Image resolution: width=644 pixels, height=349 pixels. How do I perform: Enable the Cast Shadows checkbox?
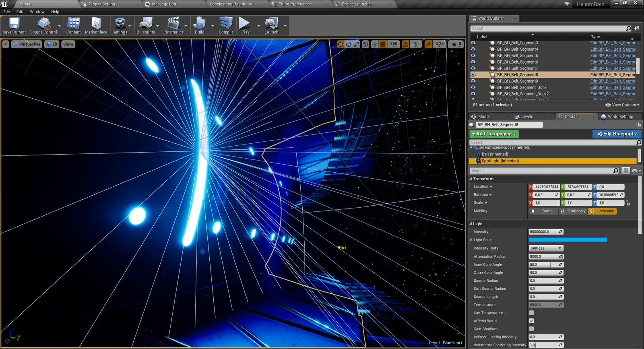point(531,329)
